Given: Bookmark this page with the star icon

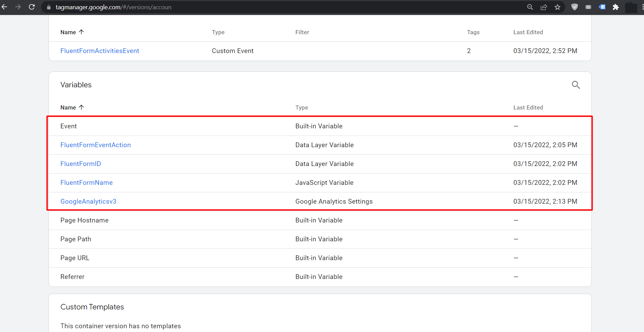Looking at the screenshot, I should 557,7.
